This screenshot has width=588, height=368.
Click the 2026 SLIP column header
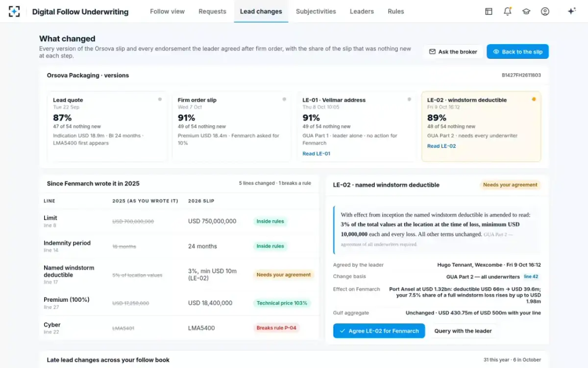pyautogui.click(x=201, y=201)
